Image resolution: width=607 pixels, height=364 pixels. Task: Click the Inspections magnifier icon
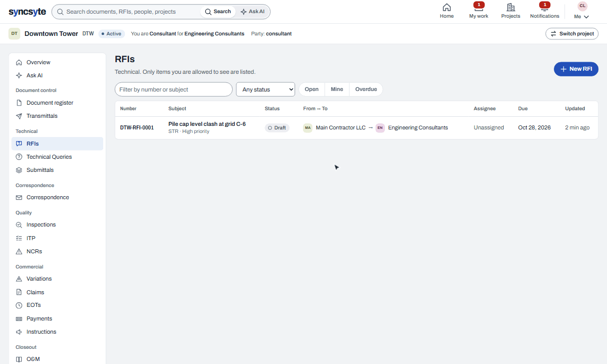19,224
